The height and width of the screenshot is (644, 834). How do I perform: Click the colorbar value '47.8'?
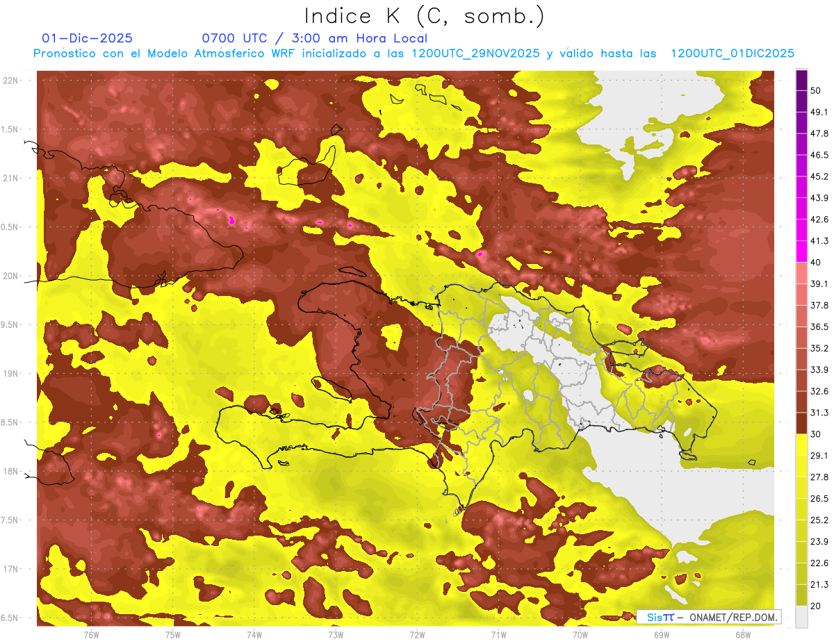[819, 133]
